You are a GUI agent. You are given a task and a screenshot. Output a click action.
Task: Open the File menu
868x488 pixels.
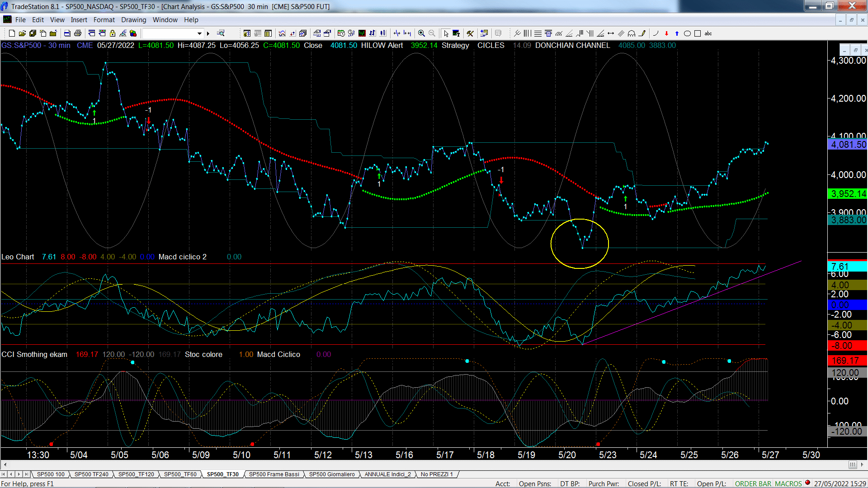click(x=20, y=19)
